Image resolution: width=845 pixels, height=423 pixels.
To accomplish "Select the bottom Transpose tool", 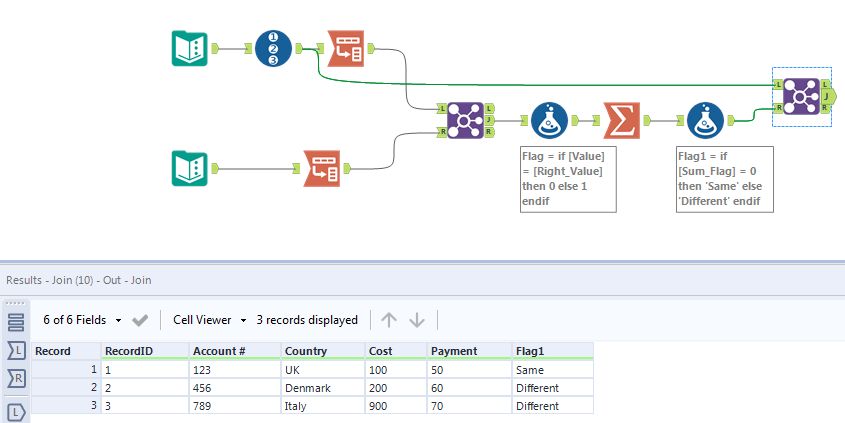I will [322, 169].
